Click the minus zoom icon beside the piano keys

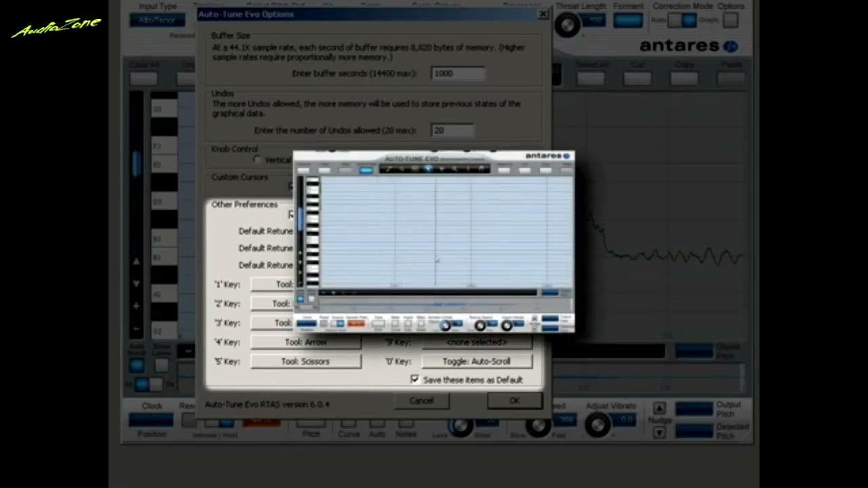click(x=136, y=329)
